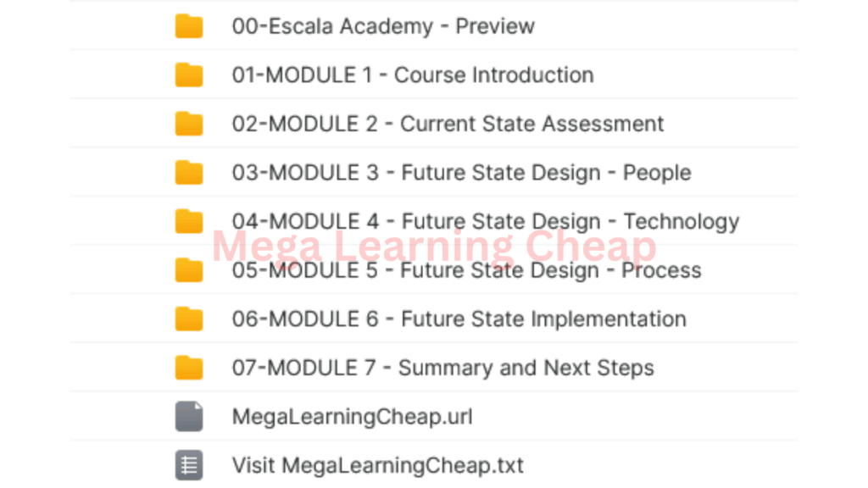Click the file icon for MegaLearningCheap.url

click(x=189, y=417)
